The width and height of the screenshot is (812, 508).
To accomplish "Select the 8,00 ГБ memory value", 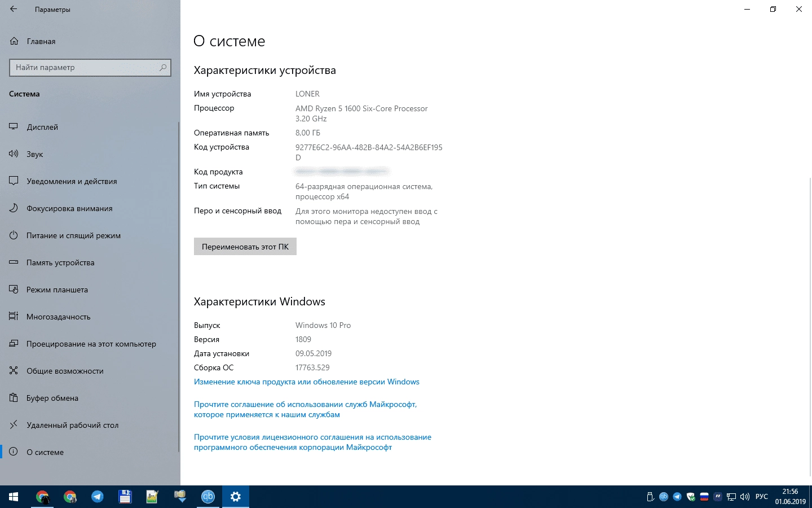I will coord(308,133).
